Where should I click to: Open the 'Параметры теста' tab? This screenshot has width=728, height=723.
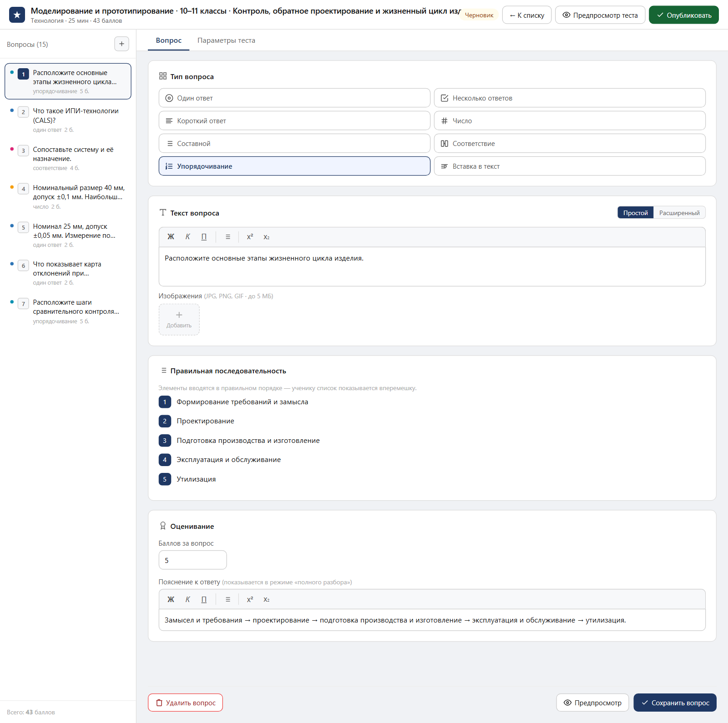click(x=226, y=40)
